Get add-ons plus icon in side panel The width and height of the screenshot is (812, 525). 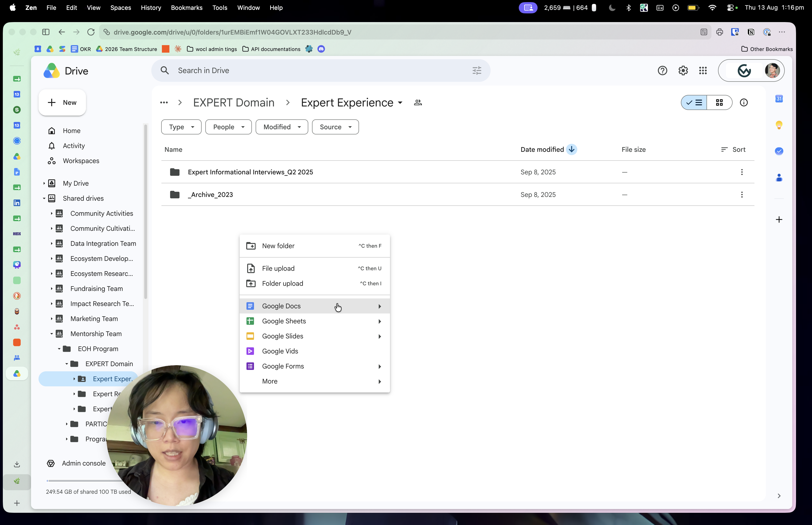[x=779, y=219]
